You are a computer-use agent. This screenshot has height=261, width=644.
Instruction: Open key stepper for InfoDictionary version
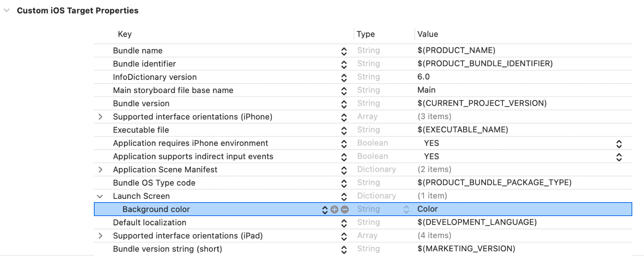[x=344, y=78]
